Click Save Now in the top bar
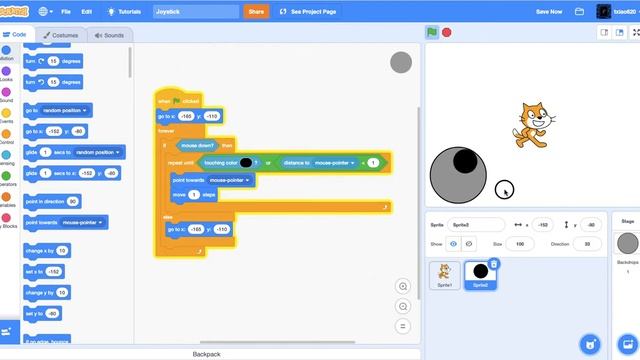The height and width of the screenshot is (360, 640). click(x=549, y=11)
